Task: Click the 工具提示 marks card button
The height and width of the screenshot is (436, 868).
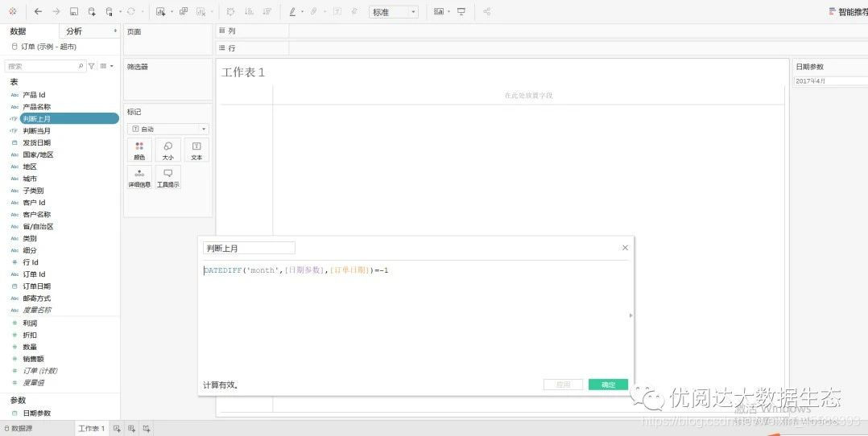Action: 167,177
